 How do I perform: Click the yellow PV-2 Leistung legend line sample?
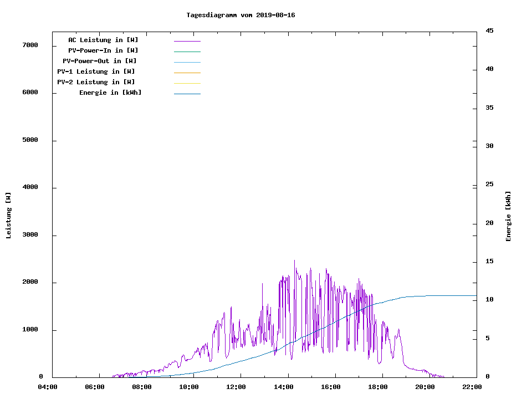pos(187,83)
